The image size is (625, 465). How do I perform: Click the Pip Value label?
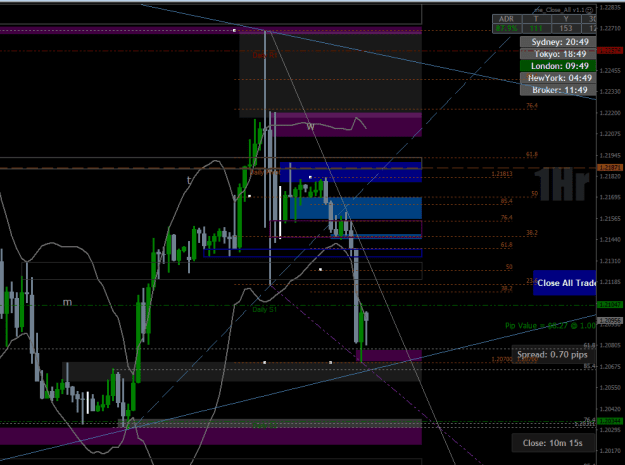551,326
